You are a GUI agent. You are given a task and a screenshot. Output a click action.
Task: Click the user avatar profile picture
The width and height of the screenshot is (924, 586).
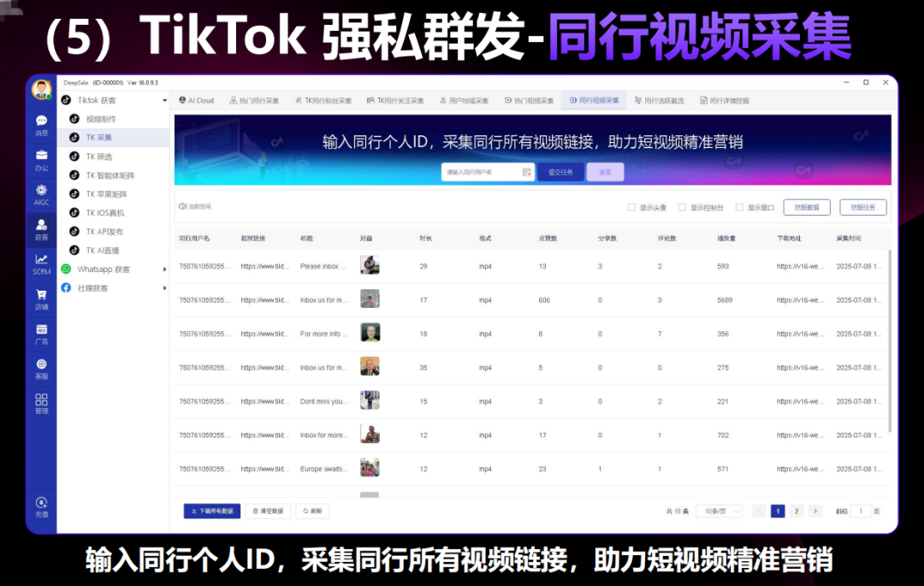click(x=41, y=90)
